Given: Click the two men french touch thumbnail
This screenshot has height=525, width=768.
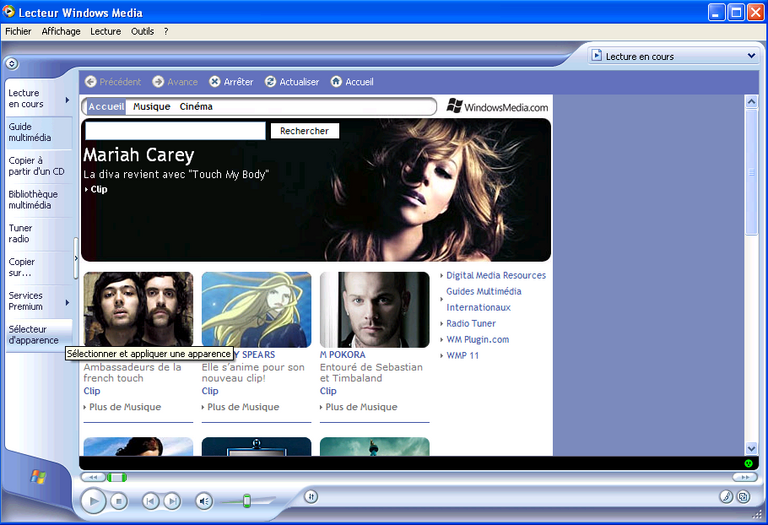Looking at the screenshot, I should coord(138,310).
